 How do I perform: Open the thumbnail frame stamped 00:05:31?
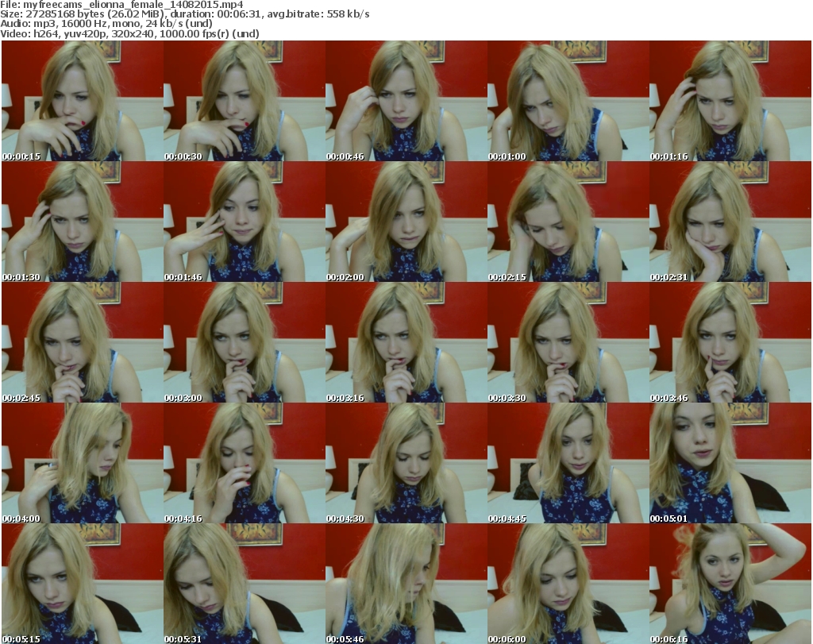click(245, 584)
